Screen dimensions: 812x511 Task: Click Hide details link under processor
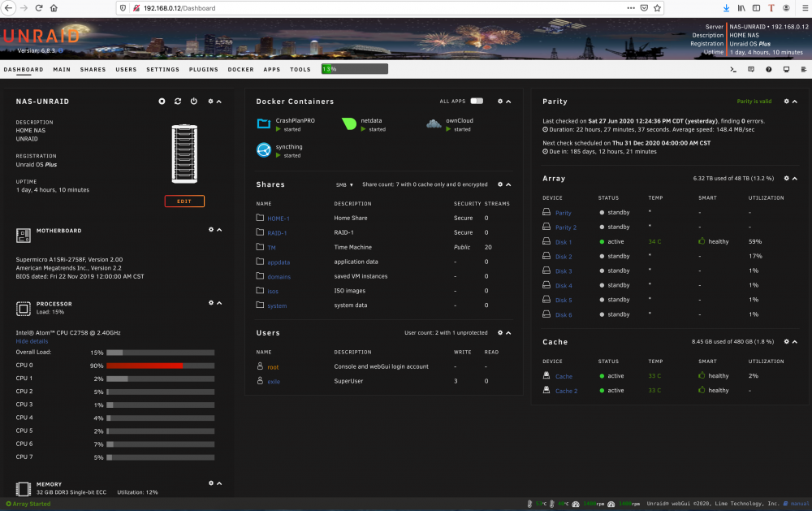pyautogui.click(x=32, y=341)
